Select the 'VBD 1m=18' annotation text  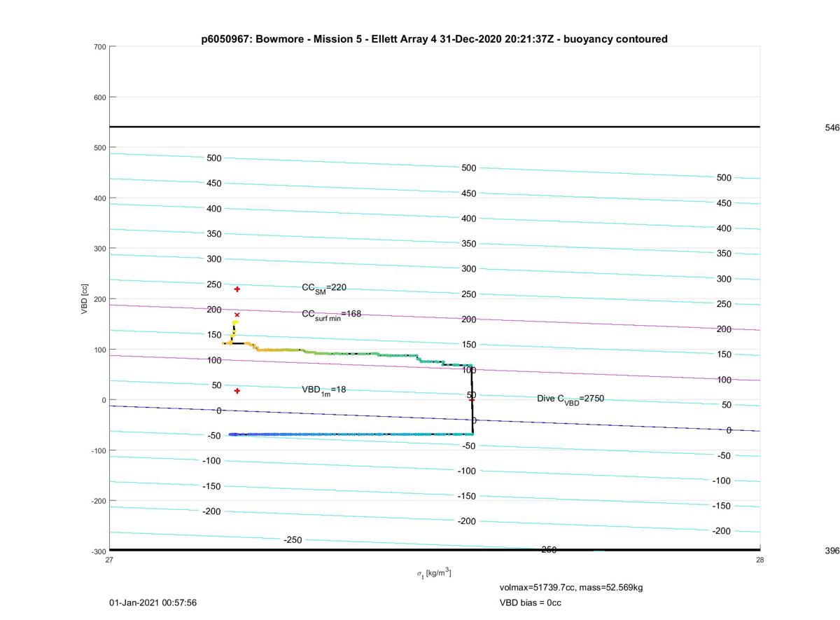pos(324,390)
